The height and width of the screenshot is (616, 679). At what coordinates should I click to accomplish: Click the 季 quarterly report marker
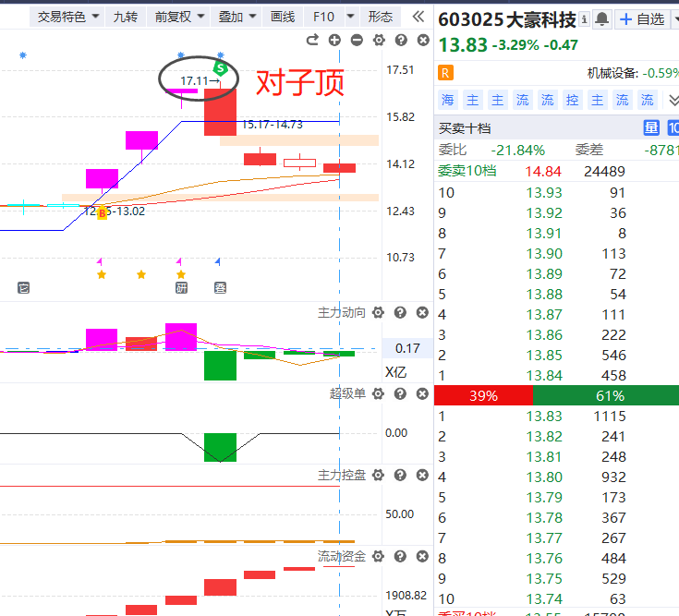coord(221,288)
